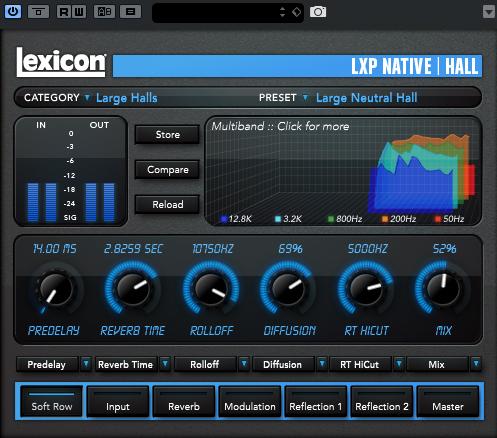Viewport: 497px width, 438px height.
Task: Switch to the Reverb tab
Action: (184, 401)
